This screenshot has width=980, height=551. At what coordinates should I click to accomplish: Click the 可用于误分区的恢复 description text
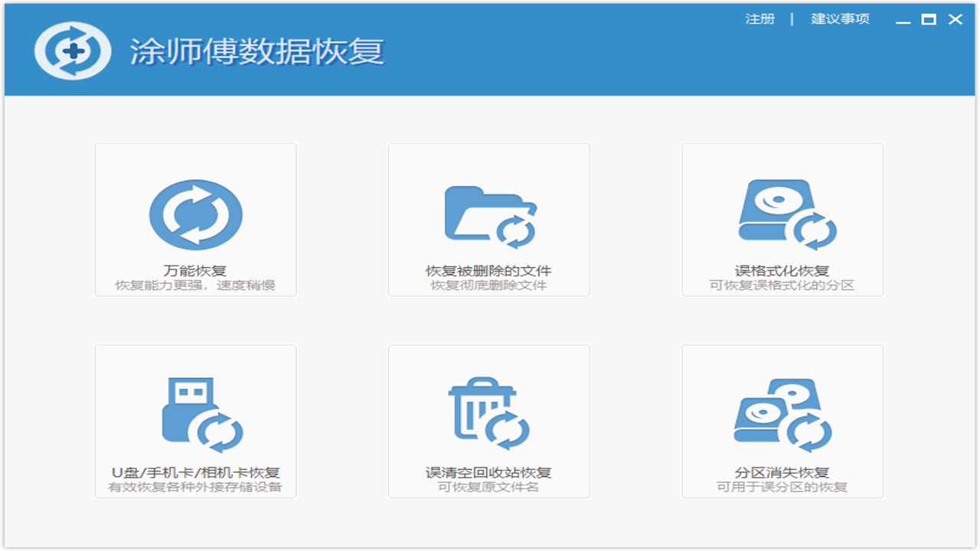(782, 487)
